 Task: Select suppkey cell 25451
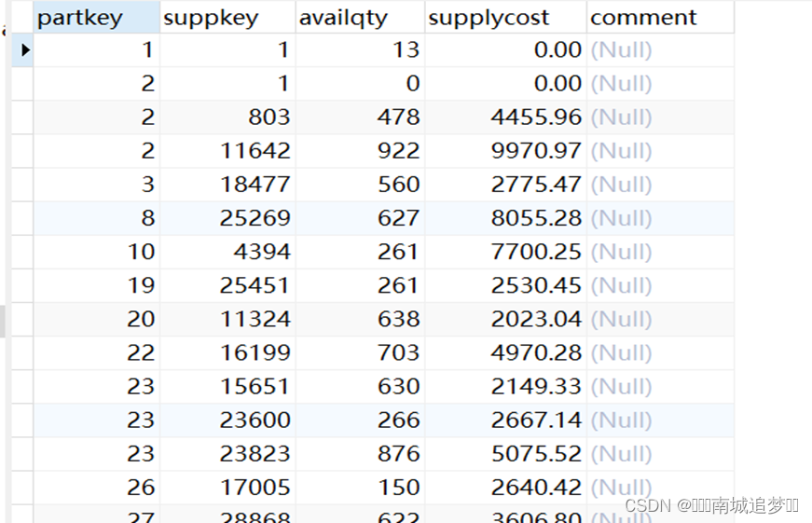(227, 285)
